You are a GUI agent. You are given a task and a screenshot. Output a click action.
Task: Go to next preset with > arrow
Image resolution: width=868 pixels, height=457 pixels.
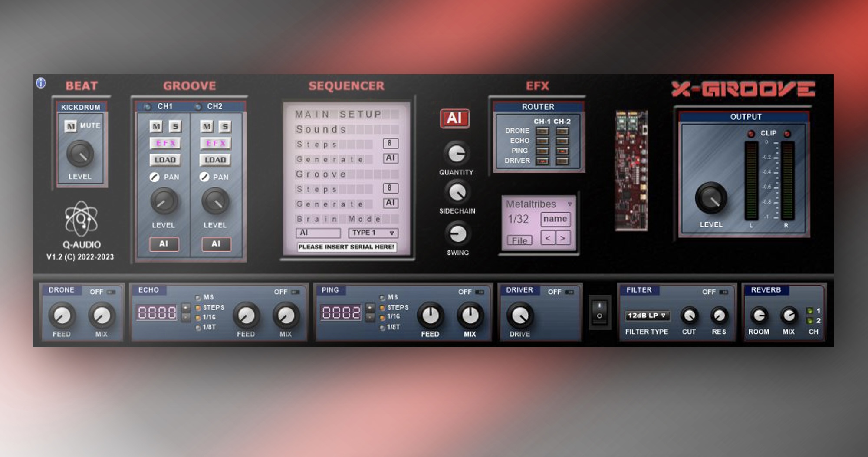563,238
